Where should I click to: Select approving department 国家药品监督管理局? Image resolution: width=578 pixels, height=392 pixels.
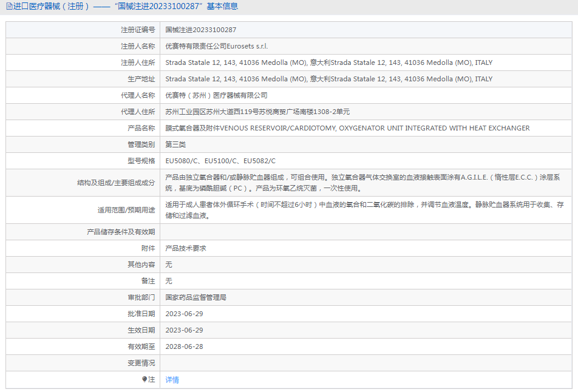point(195,297)
